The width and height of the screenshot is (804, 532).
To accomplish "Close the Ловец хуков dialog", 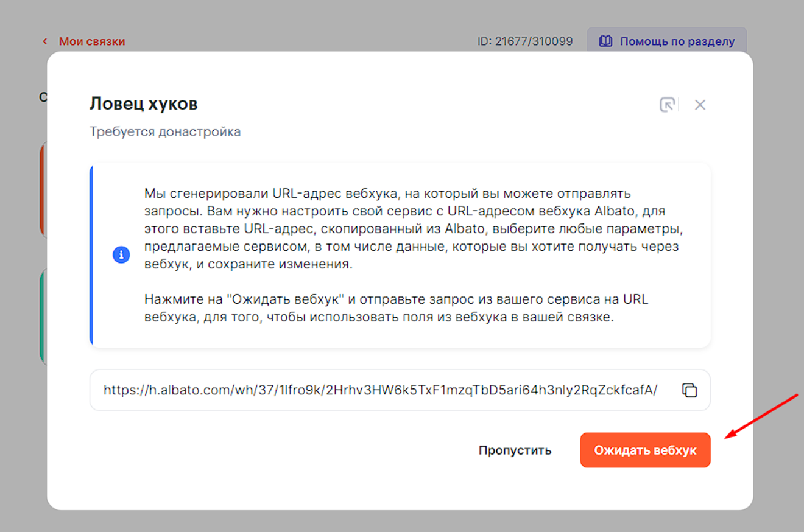I will [700, 105].
